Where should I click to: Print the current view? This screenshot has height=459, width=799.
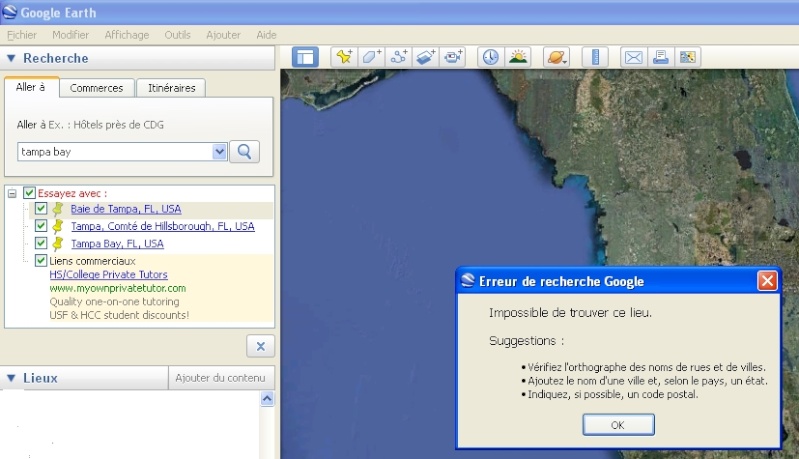[x=660, y=57]
